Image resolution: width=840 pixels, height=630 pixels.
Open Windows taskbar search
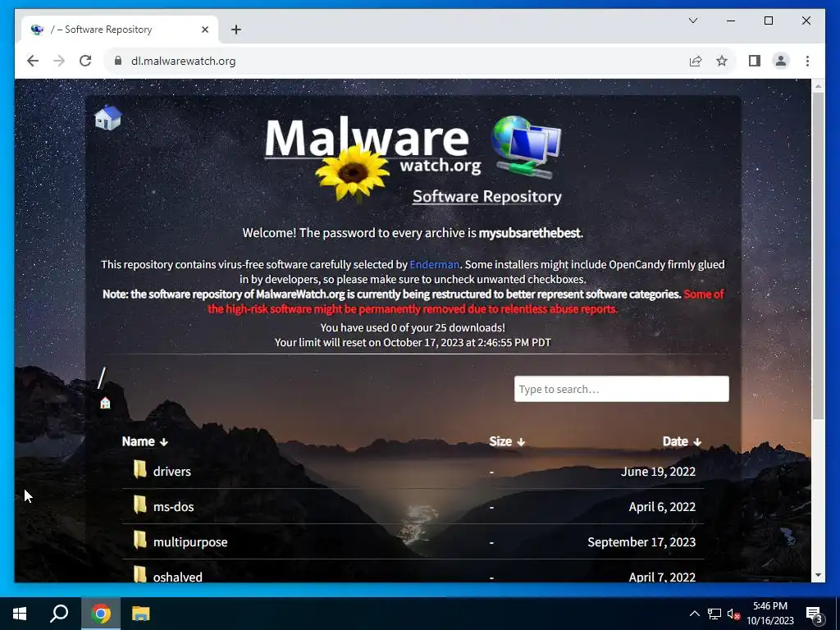coord(59,614)
